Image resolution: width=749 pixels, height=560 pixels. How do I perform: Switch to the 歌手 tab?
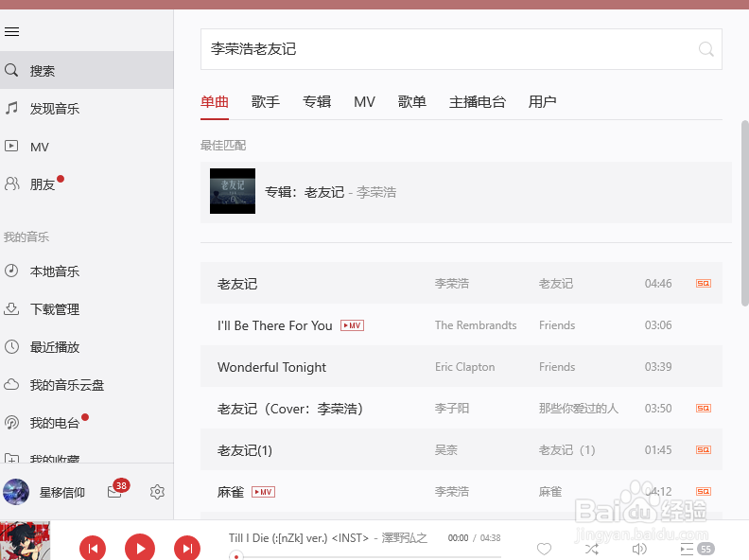(266, 102)
